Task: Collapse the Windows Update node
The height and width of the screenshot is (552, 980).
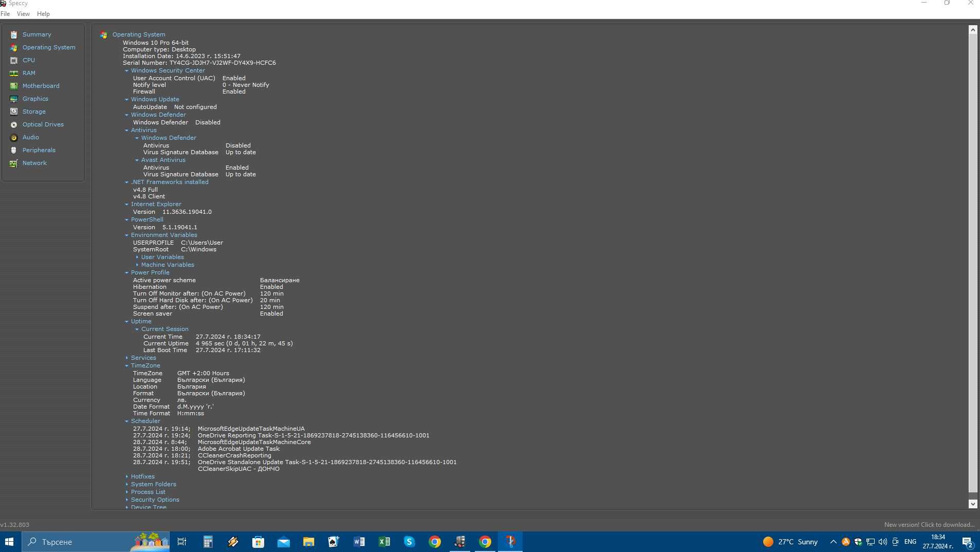Action: pyautogui.click(x=126, y=100)
